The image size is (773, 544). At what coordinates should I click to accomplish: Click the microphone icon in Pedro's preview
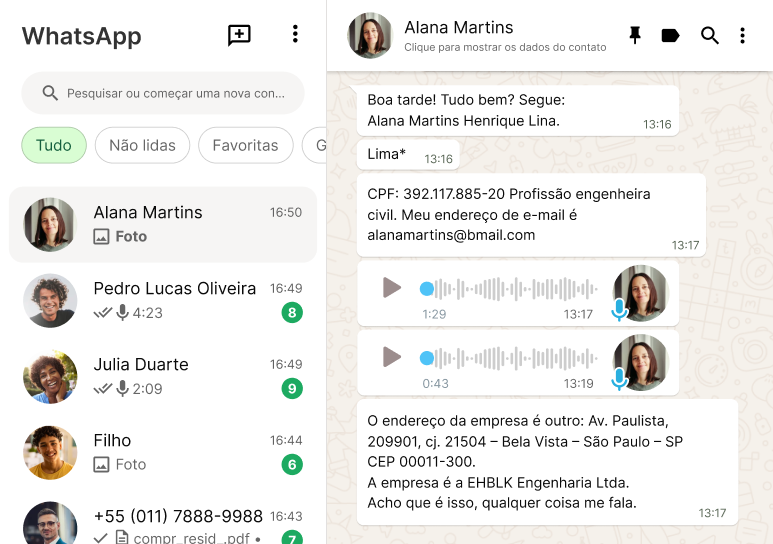pyautogui.click(x=122, y=313)
